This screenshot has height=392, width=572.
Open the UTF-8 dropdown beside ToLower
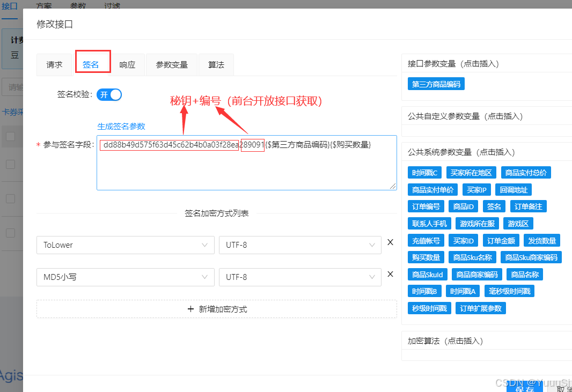pos(300,245)
